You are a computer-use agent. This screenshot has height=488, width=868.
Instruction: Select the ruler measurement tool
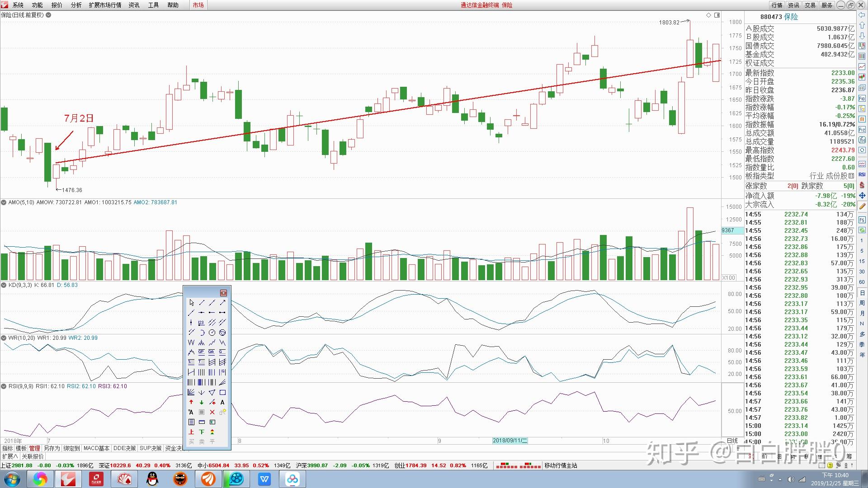click(202, 422)
